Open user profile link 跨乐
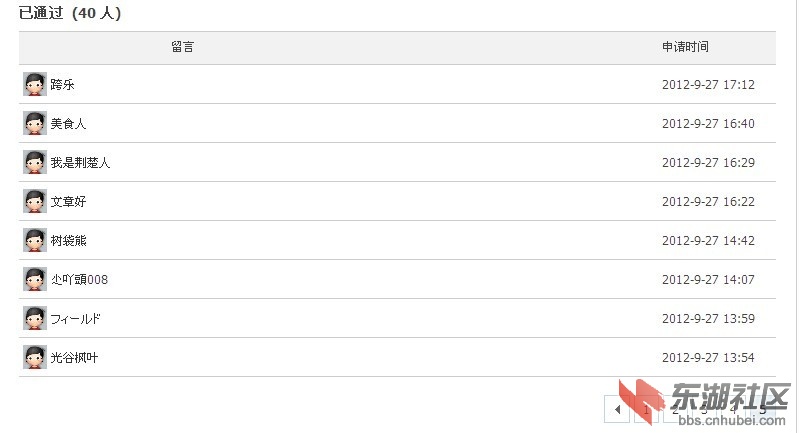The height and width of the screenshot is (433, 799). (63, 85)
